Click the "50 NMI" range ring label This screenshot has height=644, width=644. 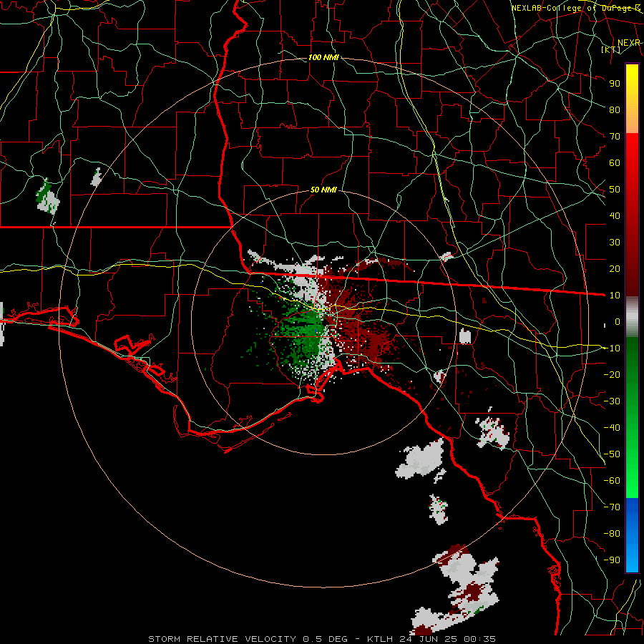323,190
